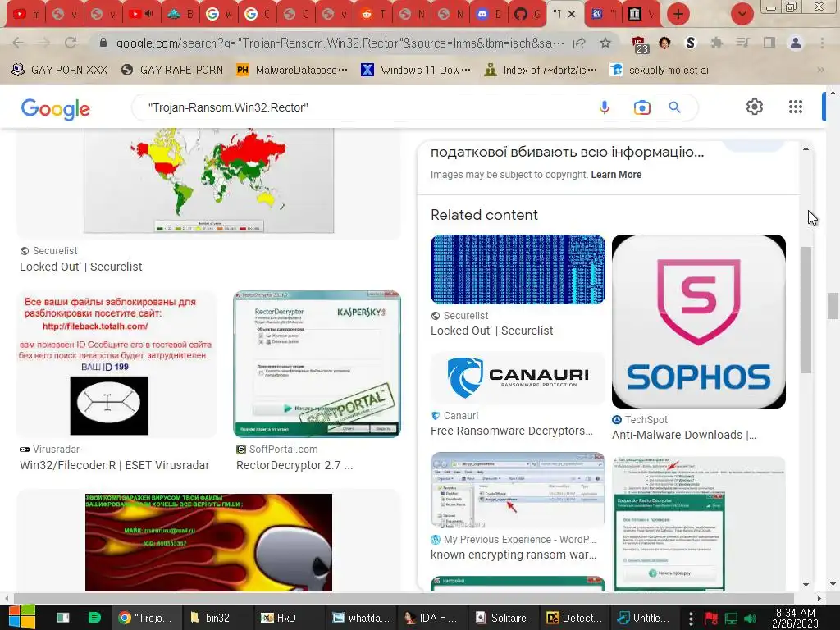840x630 pixels.
Task: Open the network tray icon
Action: pos(731,619)
